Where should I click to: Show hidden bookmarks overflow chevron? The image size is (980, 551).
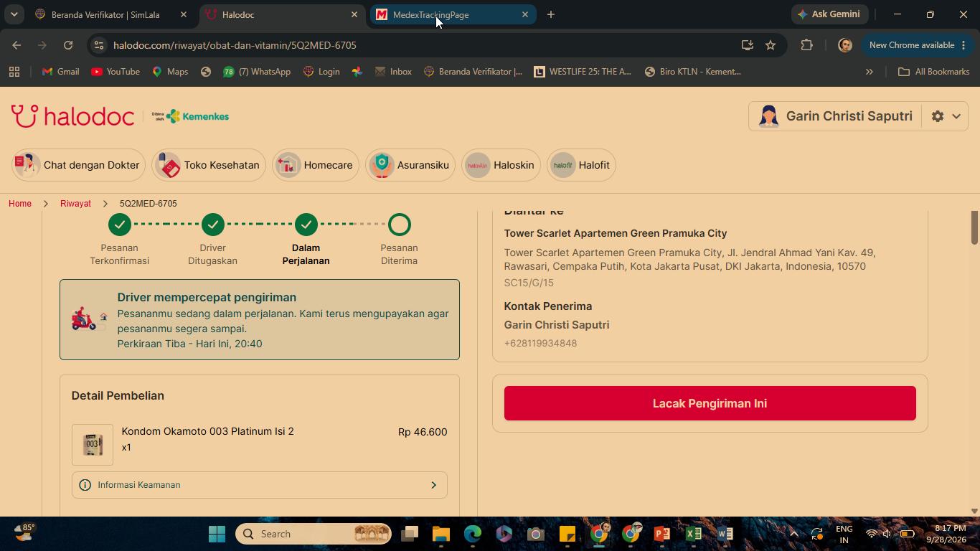point(869,72)
